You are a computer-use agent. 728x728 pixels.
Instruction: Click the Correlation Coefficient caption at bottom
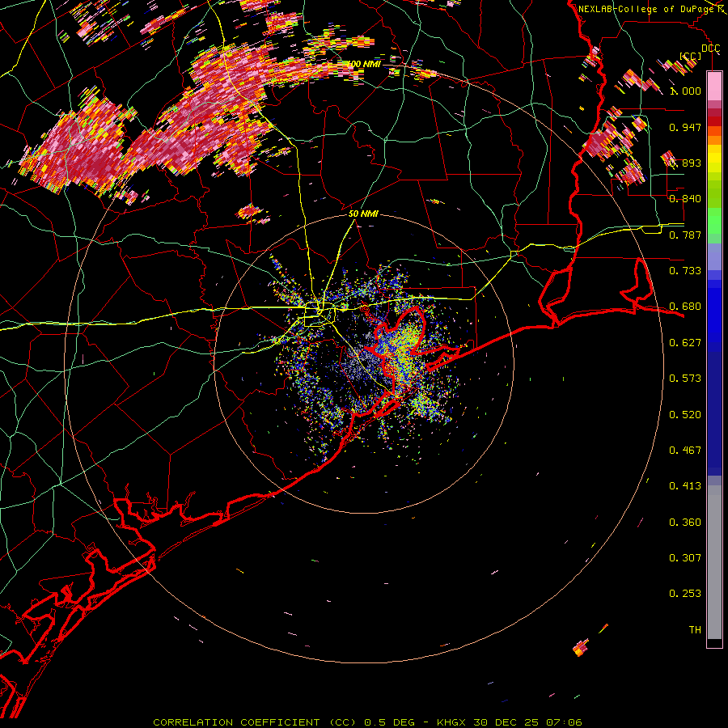tap(367, 722)
